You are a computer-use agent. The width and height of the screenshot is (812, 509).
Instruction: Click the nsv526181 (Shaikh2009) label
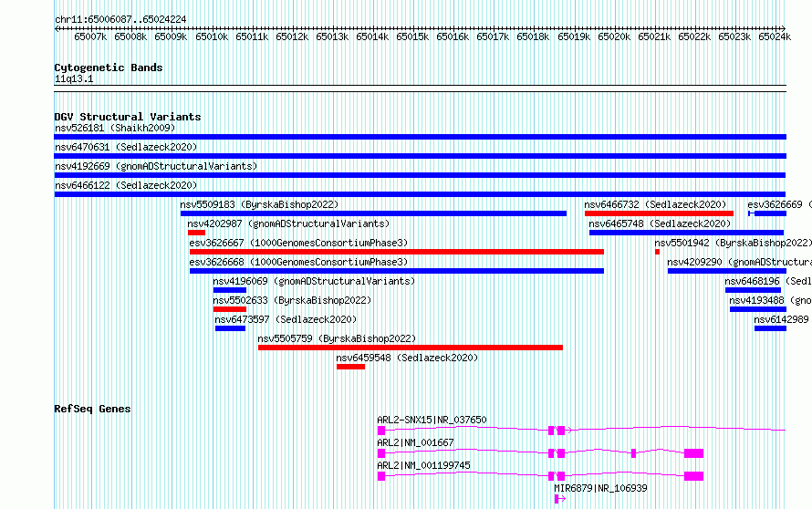click(115, 128)
